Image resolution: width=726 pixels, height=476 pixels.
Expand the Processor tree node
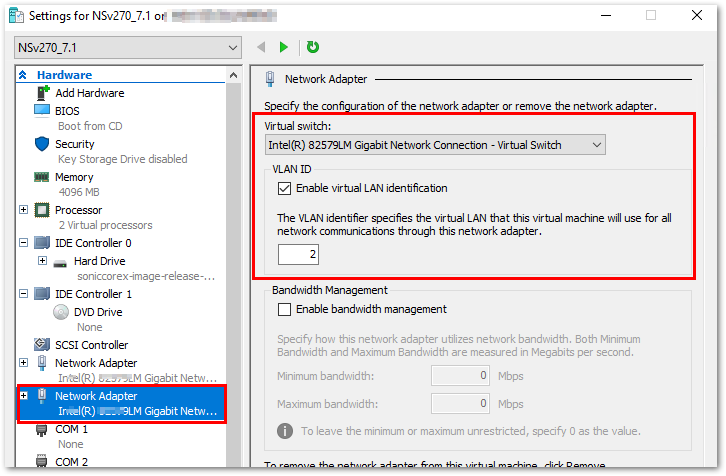pyautogui.click(x=23, y=210)
